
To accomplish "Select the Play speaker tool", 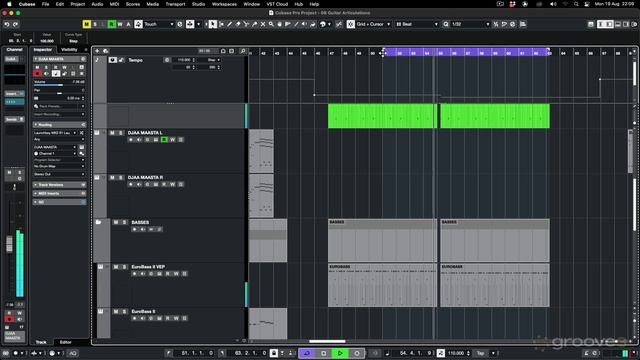I will (304, 24).
